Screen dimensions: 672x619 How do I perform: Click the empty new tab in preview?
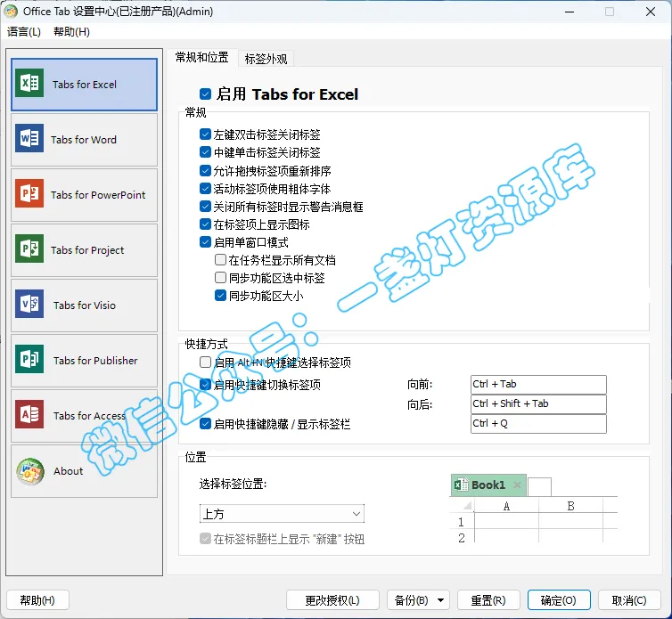(539, 487)
